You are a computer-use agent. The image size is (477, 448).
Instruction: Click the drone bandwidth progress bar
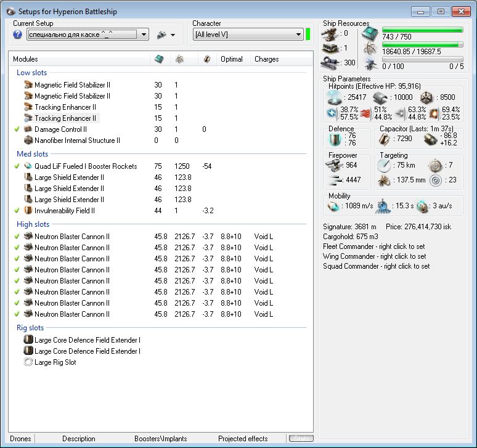click(x=423, y=59)
